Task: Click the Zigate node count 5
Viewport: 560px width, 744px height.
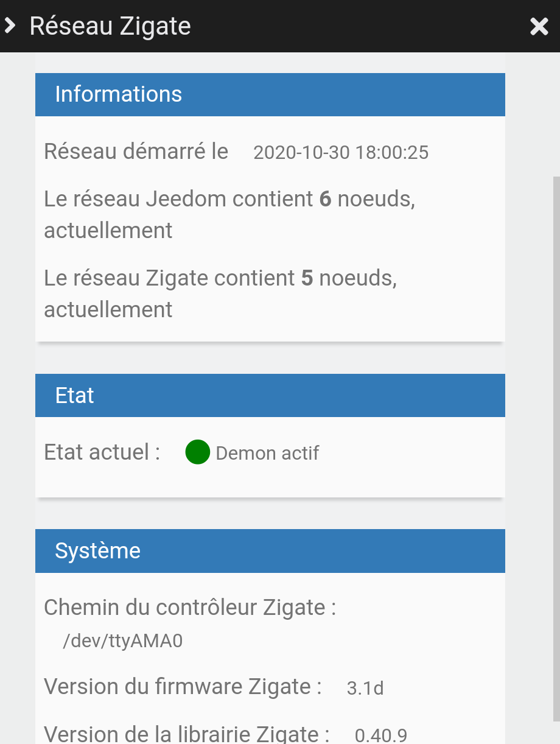Action: (307, 278)
